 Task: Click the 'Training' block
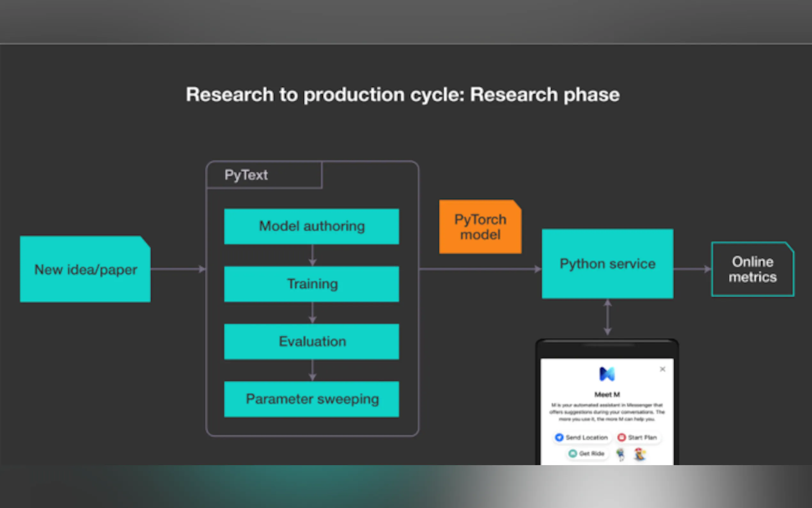pos(311,284)
